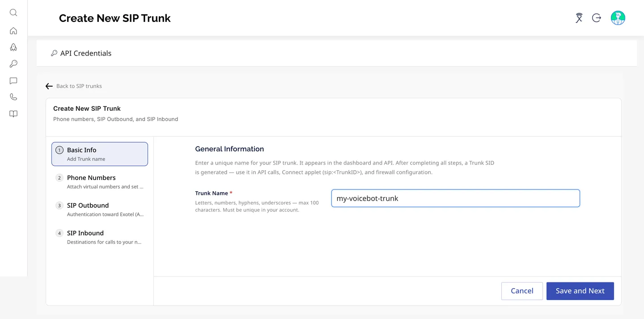This screenshot has width=644, height=319.
Task: Follow the Back to SIP trunks link
Action: coord(79,86)
